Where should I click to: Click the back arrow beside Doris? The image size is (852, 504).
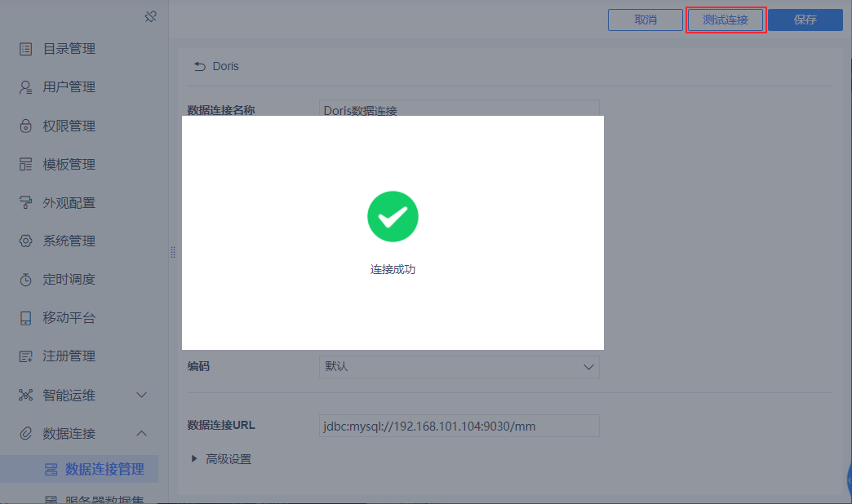coord(200,66)
